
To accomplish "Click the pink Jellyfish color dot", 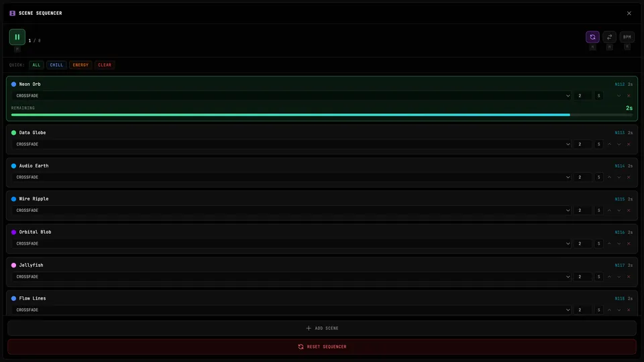I will pos(13,265).
